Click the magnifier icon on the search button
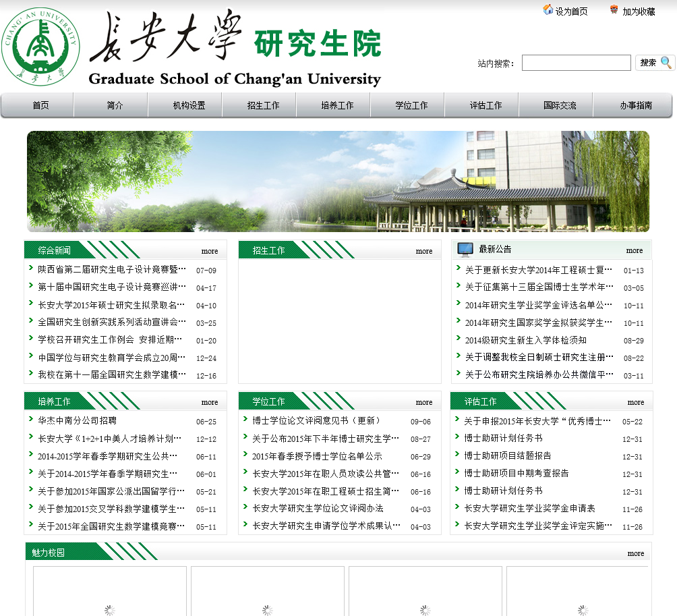Viewport: 677px width, 616px height. click(666, 63)
